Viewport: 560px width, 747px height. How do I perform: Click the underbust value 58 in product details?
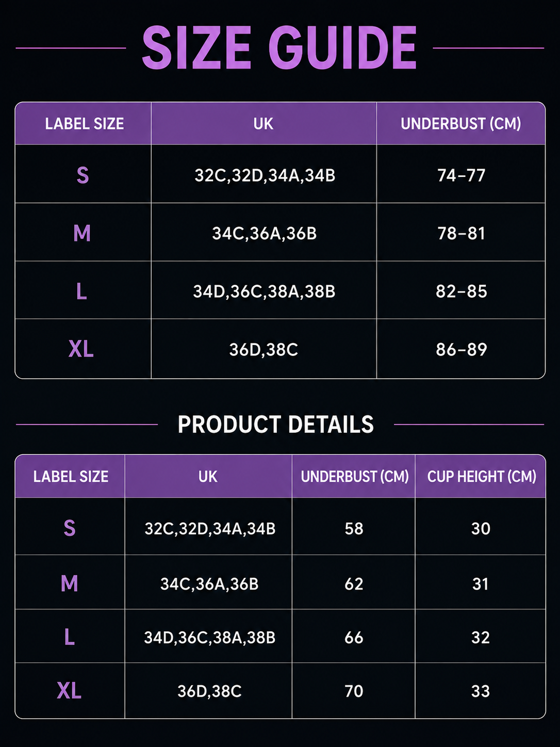click(x=354, y=528)
